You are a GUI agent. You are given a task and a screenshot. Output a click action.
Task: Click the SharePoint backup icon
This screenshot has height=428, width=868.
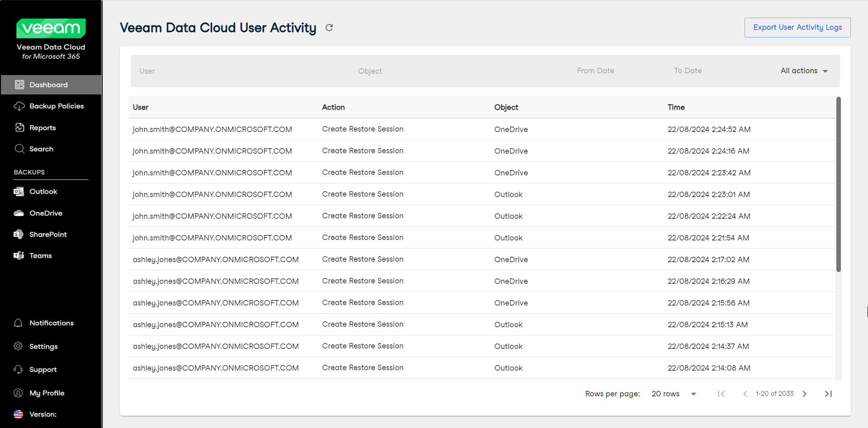19,234
